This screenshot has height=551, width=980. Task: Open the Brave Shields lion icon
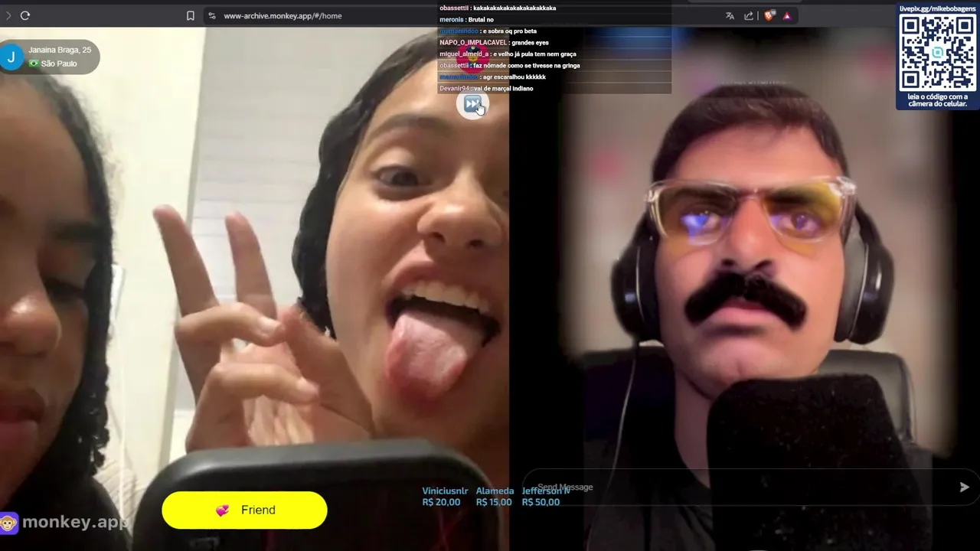[769, 15]
